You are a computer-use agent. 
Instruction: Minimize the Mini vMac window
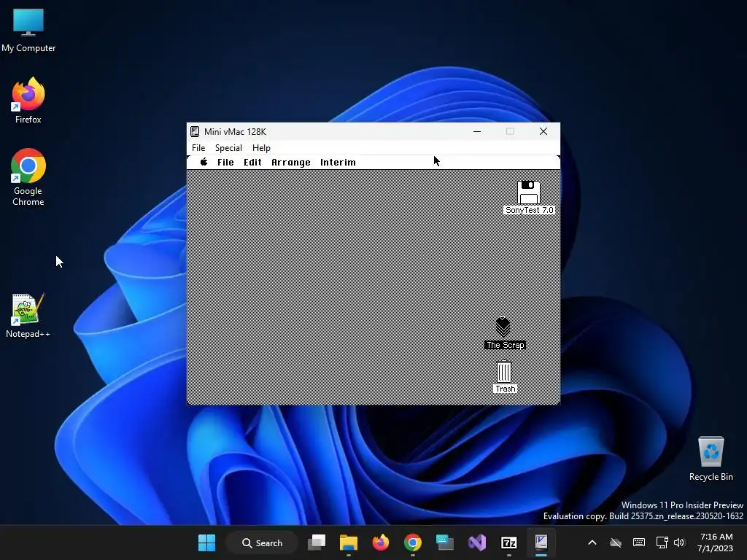click(477, 131)
